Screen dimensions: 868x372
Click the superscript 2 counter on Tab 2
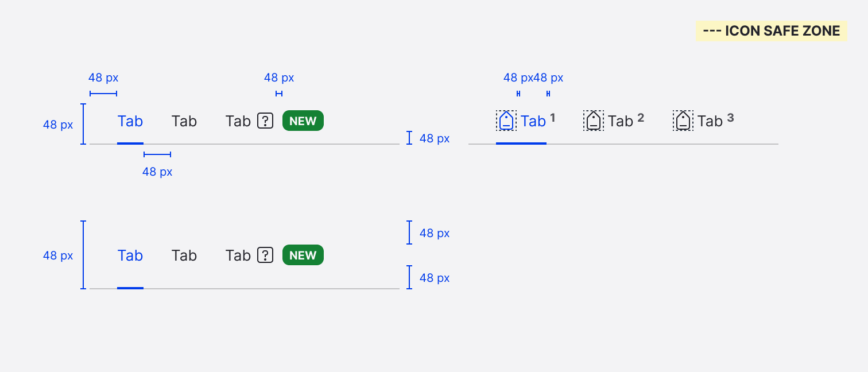(641, 118)
